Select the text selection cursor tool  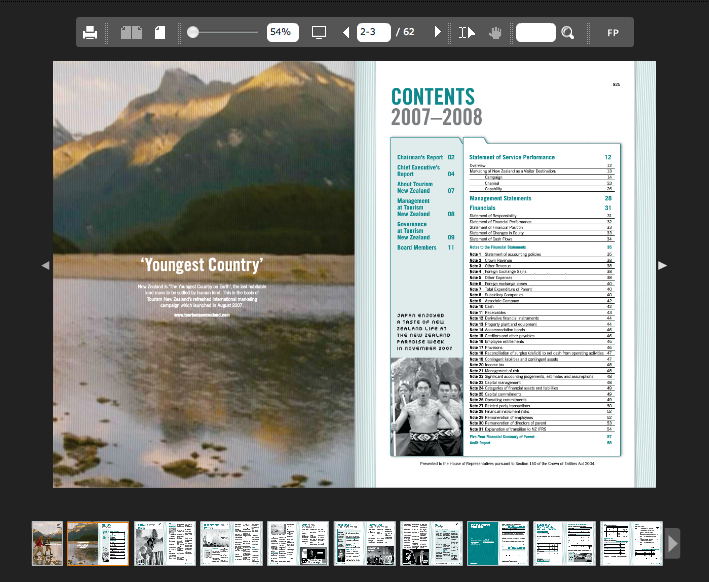pos(467,33)
